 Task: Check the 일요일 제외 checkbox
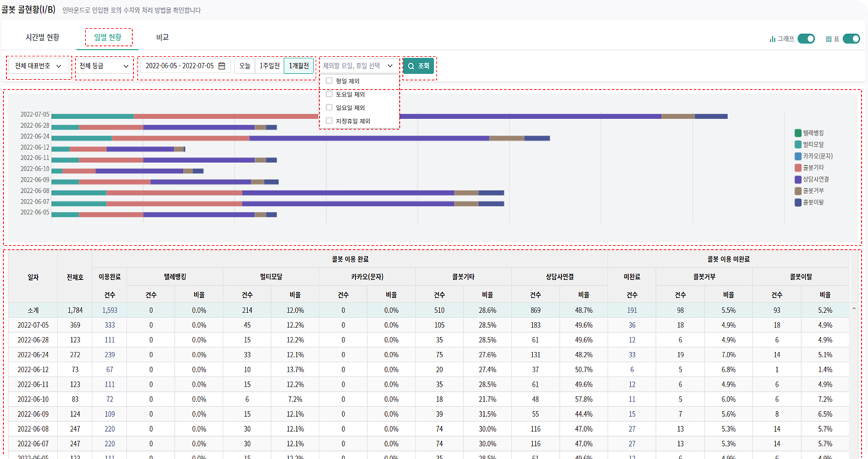coord(329,107)
